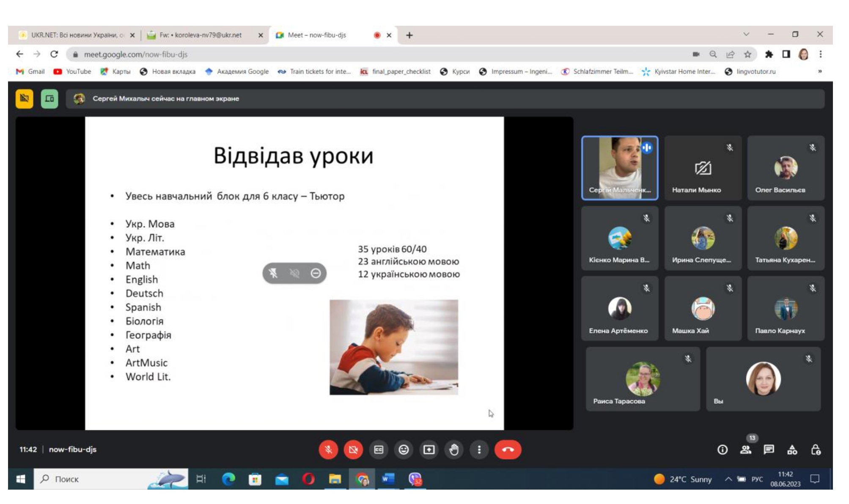
Task: Unpin the presentation from main screen
Action: pyautogui.click(x=273, y=273)
